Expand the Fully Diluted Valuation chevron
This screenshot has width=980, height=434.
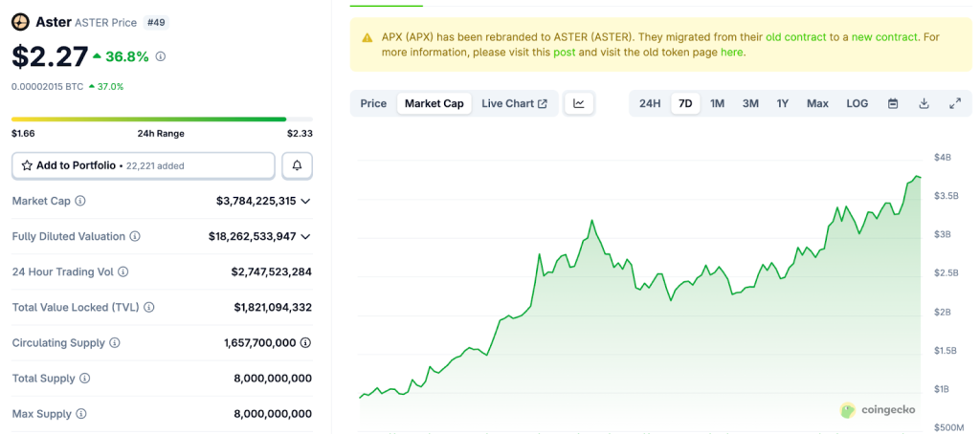pos(305,236)
